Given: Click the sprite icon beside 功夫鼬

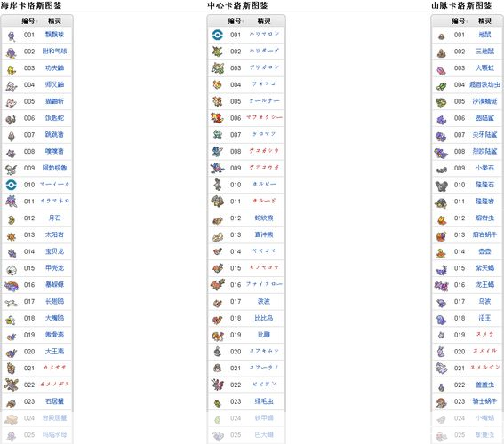Looking at the screenshot, I should tap(12, 69).
